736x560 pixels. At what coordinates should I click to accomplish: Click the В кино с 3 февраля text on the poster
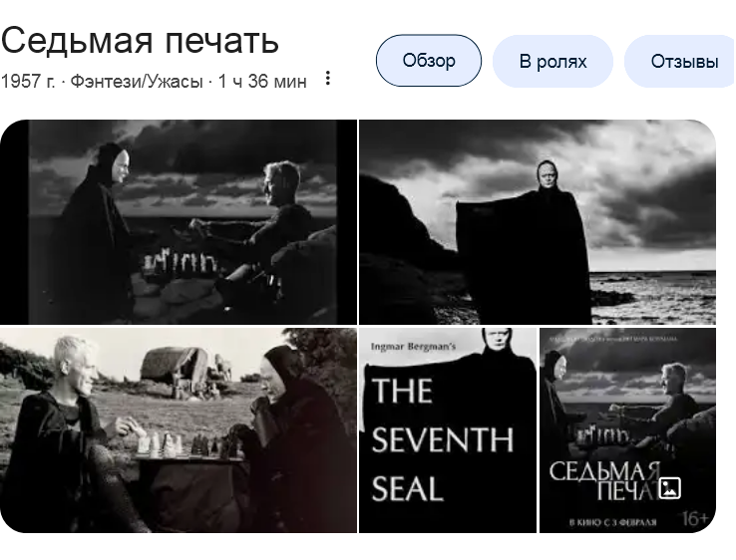tap(612, 522)
